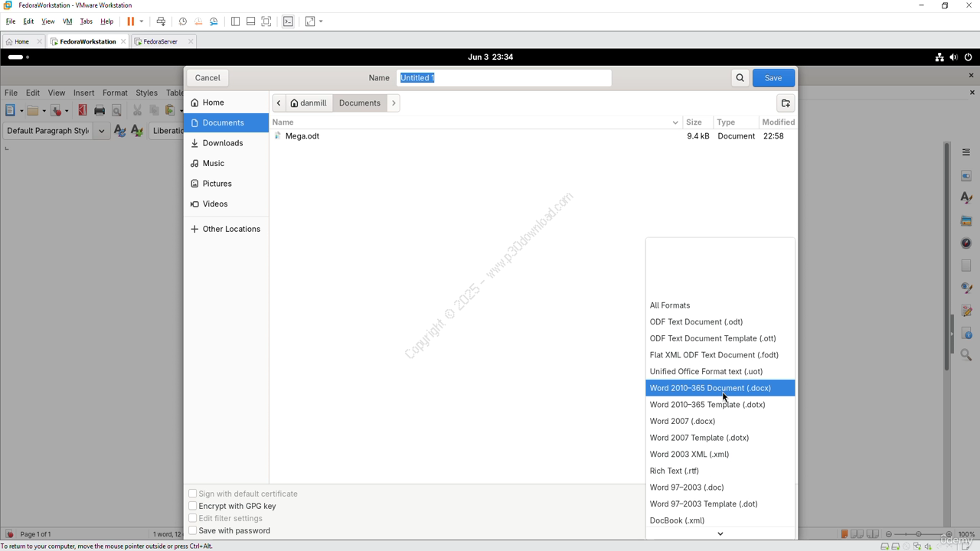Open the VMware console view icon
The image size is (980, 551).
(x=288, y=21)
